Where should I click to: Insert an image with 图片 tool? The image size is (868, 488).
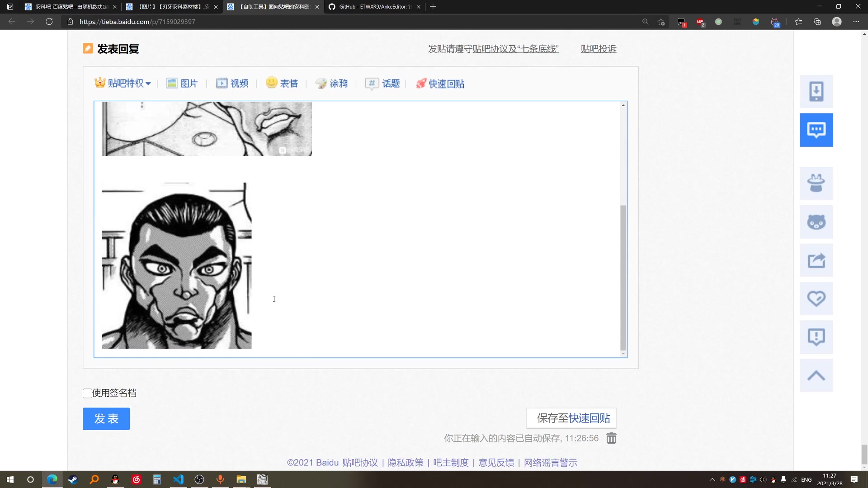pyautogui.click(x=182, y=83)
